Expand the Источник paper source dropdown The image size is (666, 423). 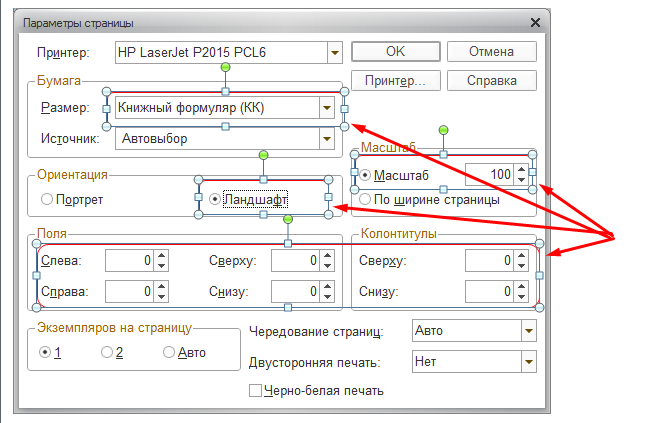point(327,139)
